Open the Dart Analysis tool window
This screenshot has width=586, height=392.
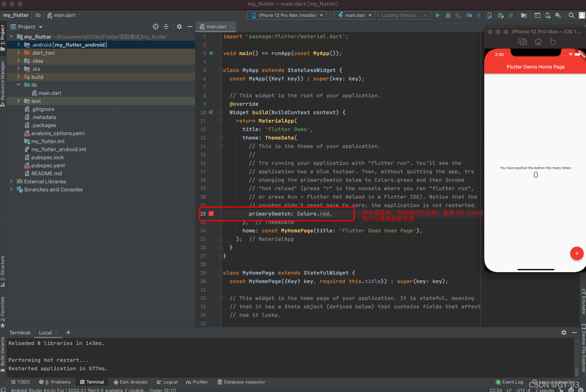click(x=130, y=382)
